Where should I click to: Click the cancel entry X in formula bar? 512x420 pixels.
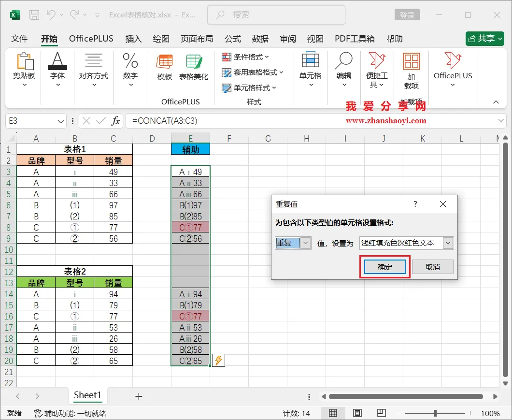pyautogui.click(x=86, y=121)
